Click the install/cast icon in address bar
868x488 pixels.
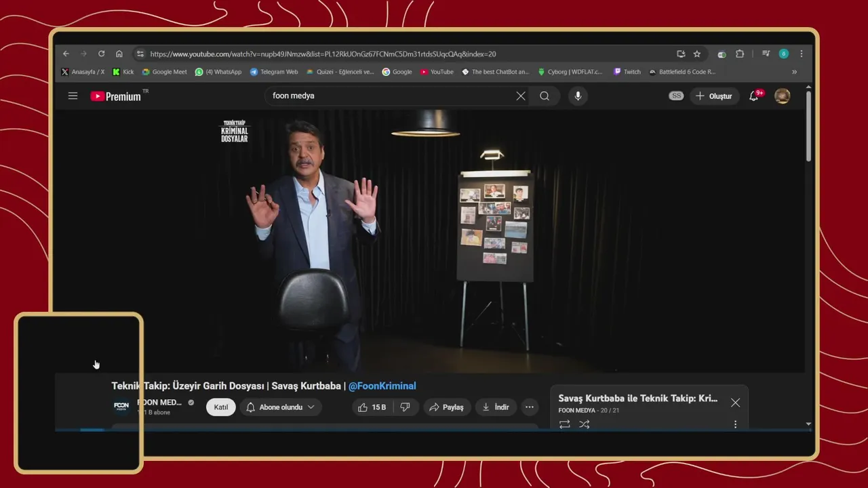[x=681, y=54]
